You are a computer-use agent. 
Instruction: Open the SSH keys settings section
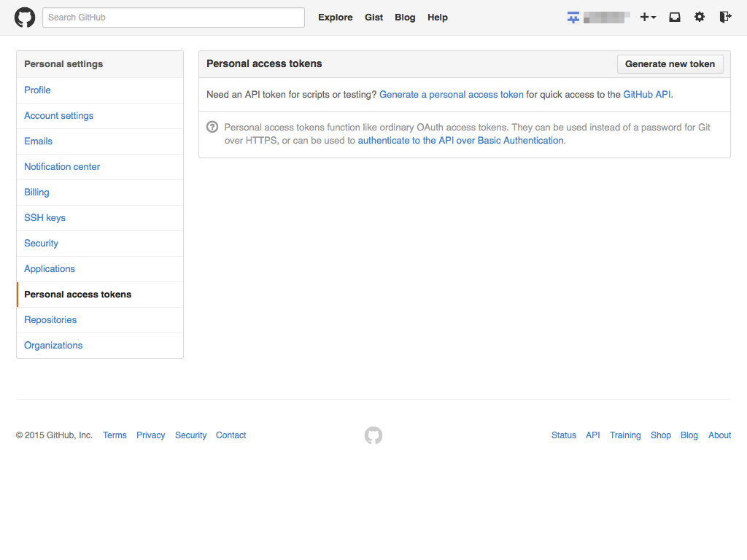(x=44, y=218)
